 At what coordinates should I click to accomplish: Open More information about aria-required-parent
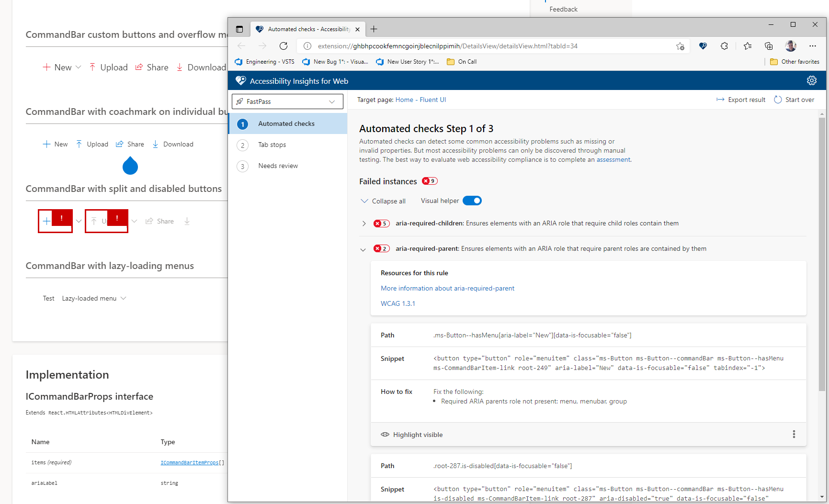(x=447, y=288)
